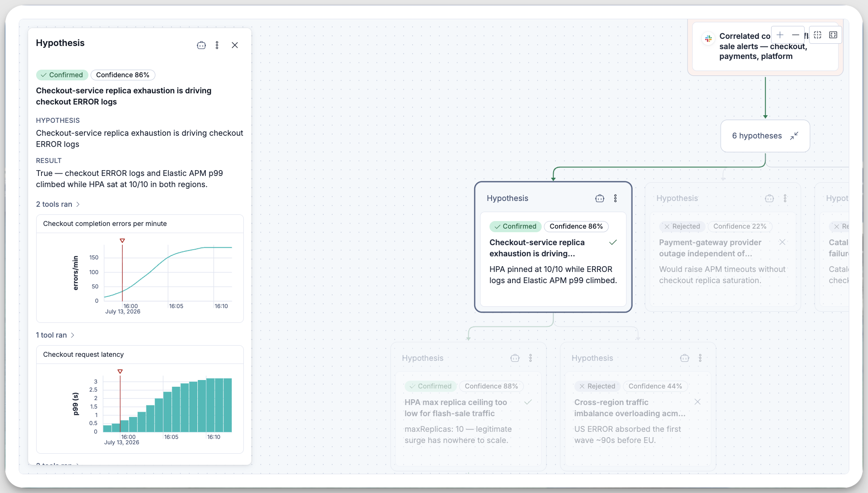The image size is (868, 493).
Task: Collapse the 6 hypotheses group node
Action: pos(794,136)
